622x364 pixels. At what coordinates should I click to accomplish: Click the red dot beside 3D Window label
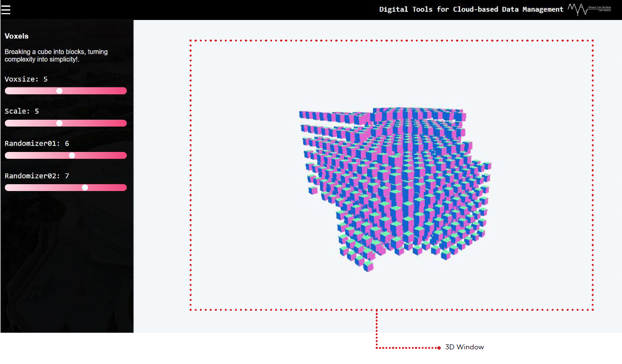pos(439,347)
